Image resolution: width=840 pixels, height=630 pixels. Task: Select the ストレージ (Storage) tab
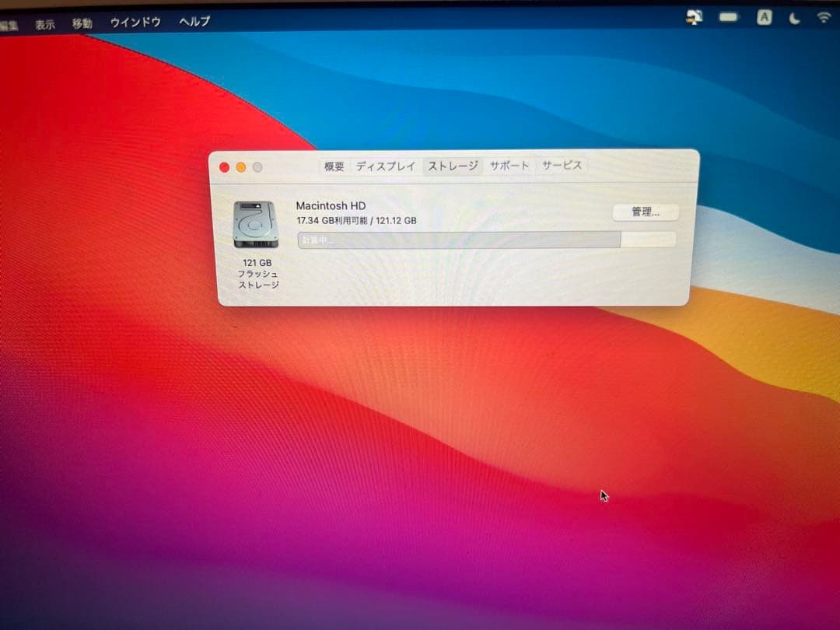tap(451, 166)
